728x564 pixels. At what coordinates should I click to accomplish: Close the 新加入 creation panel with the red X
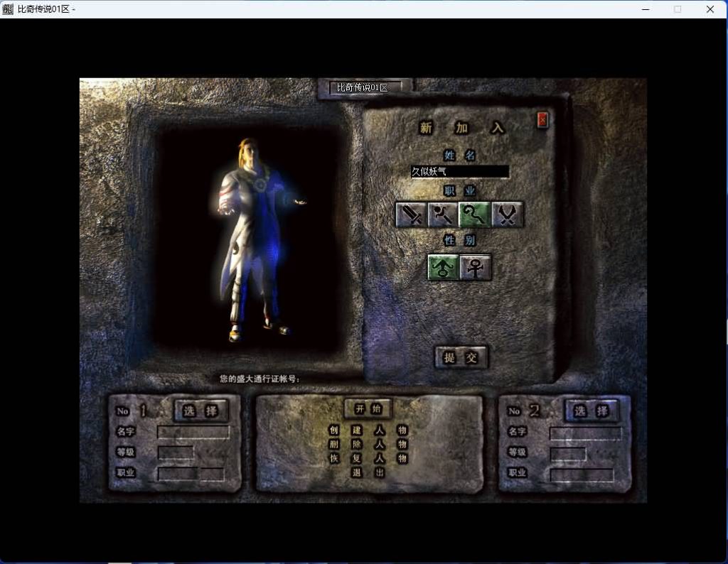click(542, 120)
